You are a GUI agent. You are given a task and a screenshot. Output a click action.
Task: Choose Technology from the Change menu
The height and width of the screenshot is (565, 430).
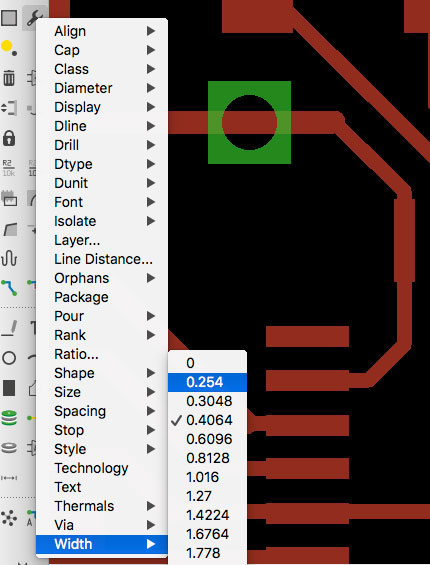(x=102, y=468)
